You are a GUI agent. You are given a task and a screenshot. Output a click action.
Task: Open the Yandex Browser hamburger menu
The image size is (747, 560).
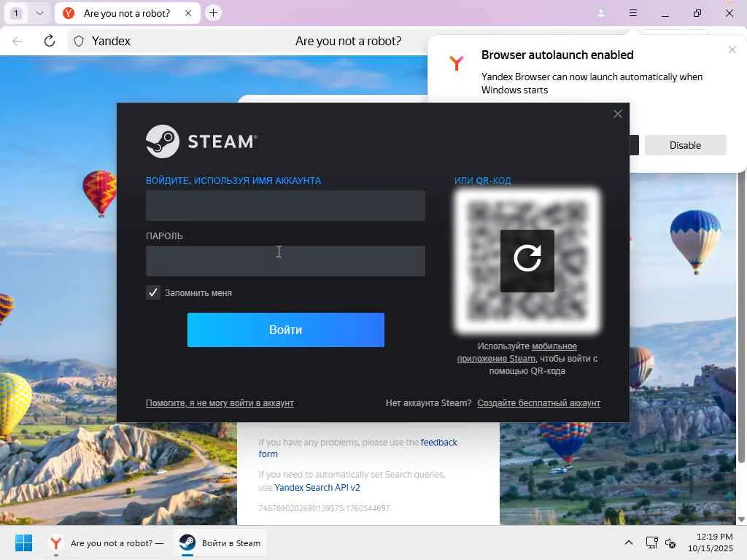coord(632,13)
